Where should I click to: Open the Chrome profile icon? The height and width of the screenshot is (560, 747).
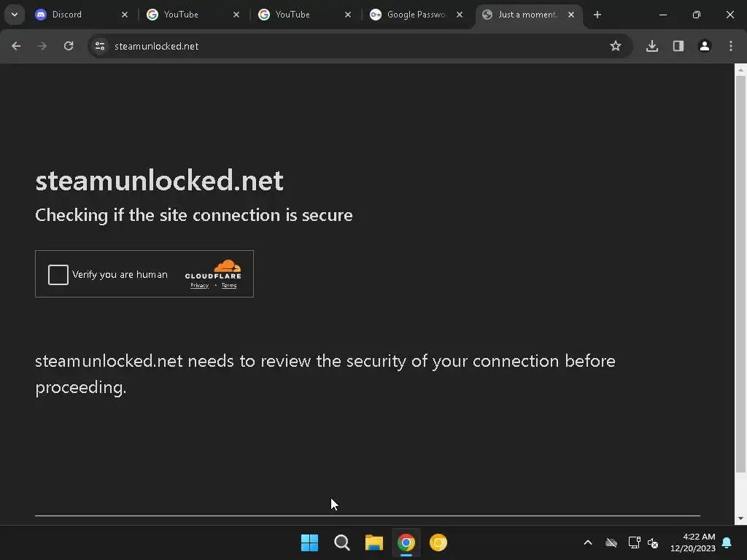[705, 46]
